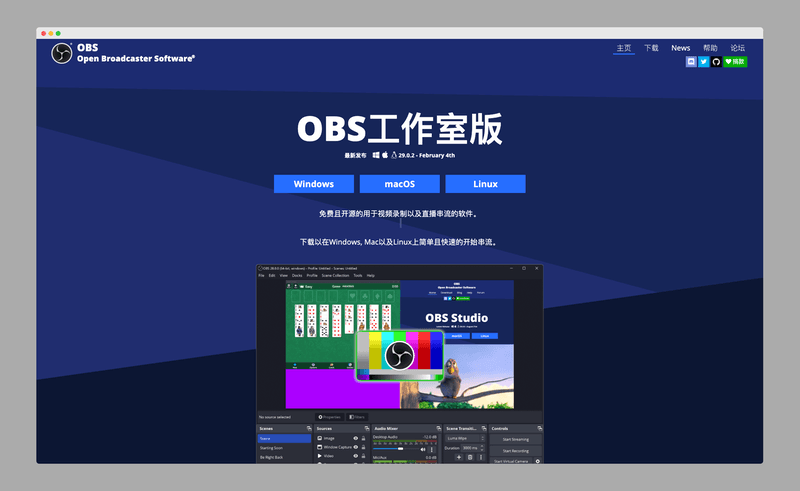The height and width of the screenshot is (491, 800).
Task: Click the 29.0.2 - February 4th release text
Action: (x=427, y=155)
